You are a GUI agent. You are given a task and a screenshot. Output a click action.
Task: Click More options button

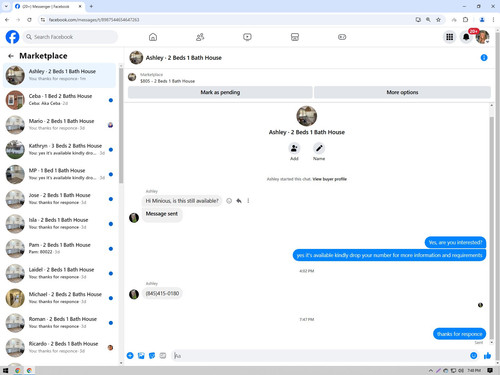[402, 92]
